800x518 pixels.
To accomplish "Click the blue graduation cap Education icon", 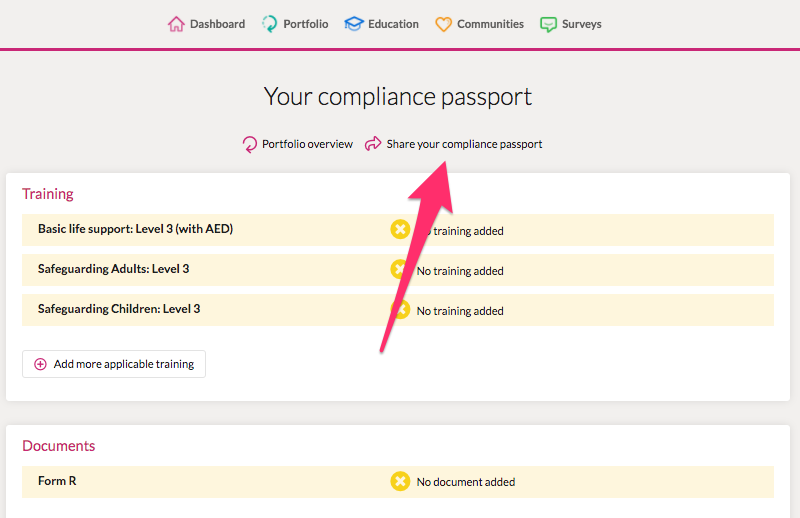I will 354,24.
